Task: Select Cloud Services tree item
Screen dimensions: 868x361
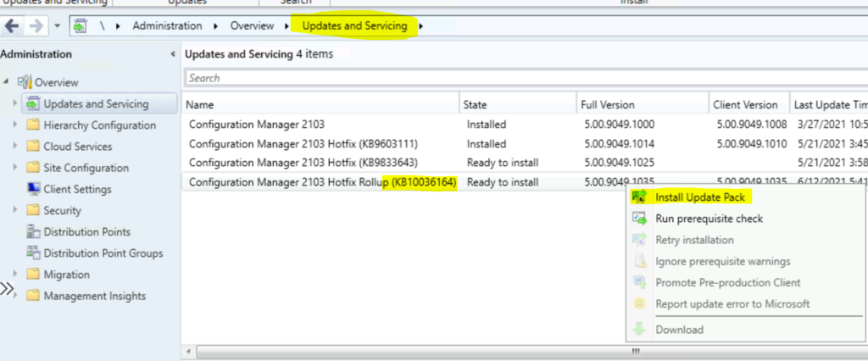Action: coord(78,147)
